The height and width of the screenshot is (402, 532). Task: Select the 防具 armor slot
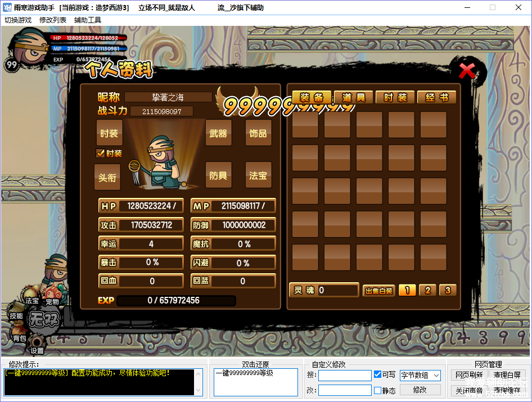(x=219, y=175)
